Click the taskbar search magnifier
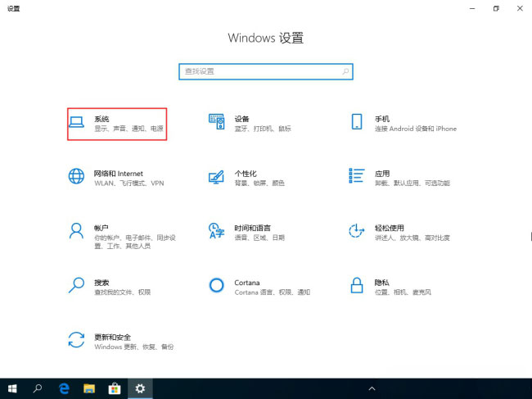Screen dimensions: 532x399 click(38, 388)
